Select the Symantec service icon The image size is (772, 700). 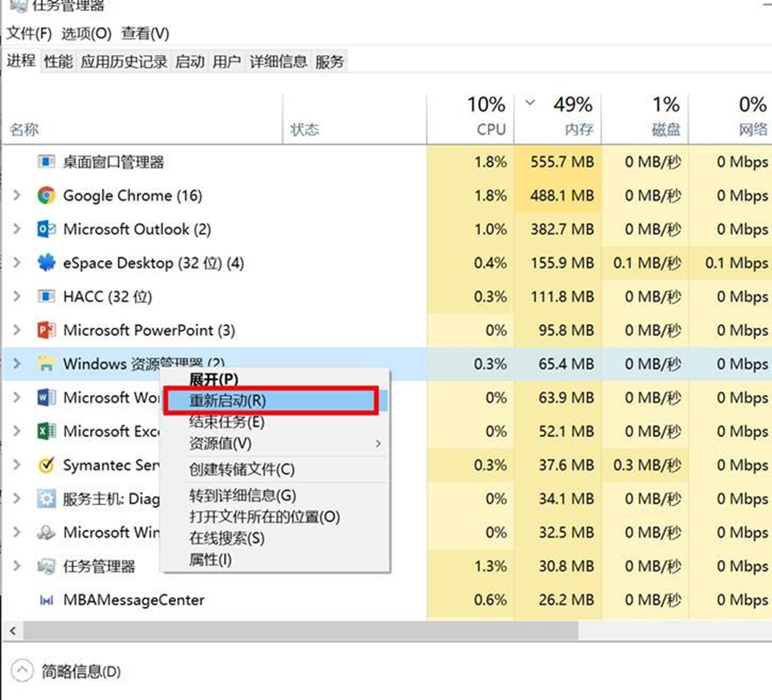(x=46, y=466)
